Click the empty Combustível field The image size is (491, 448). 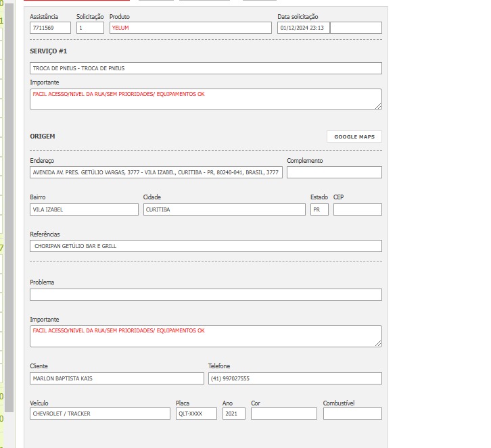352,414
